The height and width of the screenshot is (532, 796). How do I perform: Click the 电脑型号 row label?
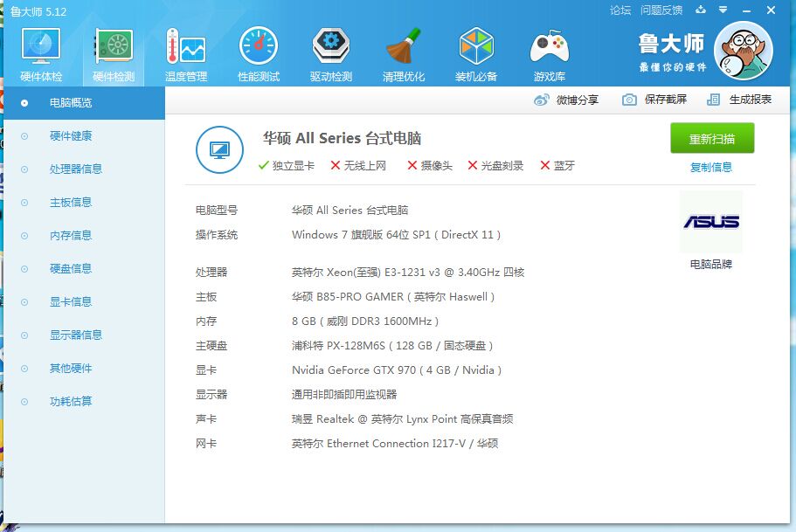217,211
